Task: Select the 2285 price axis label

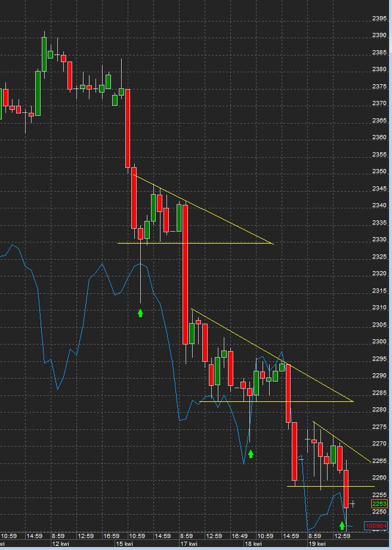Action: pyautogui.click(x=379, y=393)
